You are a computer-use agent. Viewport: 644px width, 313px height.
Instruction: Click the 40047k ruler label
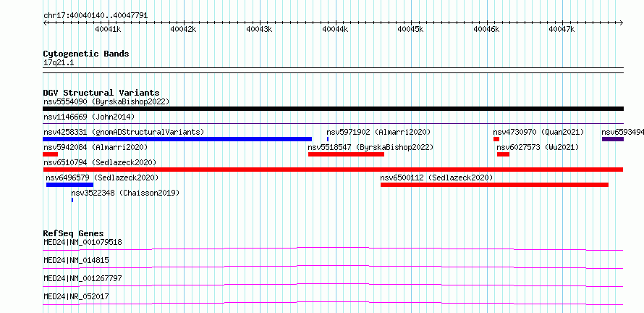(562, 29)
